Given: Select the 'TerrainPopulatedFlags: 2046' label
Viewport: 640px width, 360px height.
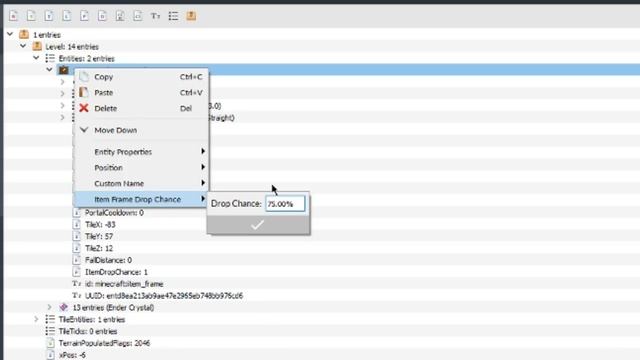Looking at the screenshot, I should [104, 343].
